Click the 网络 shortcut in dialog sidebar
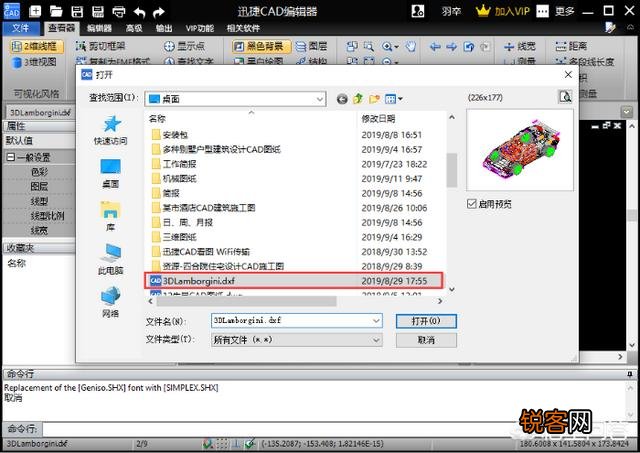 (111, 302)
